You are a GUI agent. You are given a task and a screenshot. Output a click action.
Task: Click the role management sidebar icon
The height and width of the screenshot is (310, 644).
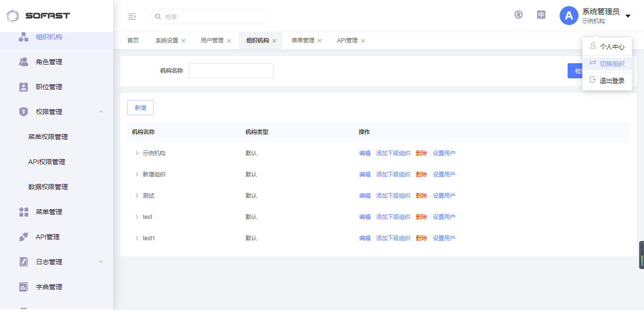(24, 62)
